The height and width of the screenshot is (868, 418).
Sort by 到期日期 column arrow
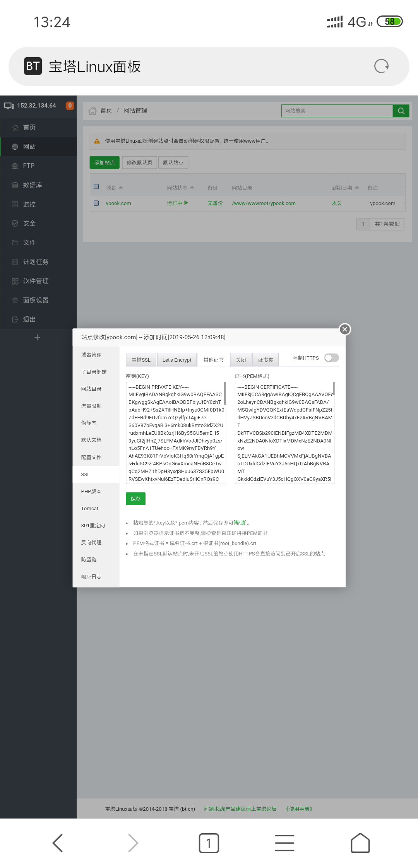tap(357, 187)
